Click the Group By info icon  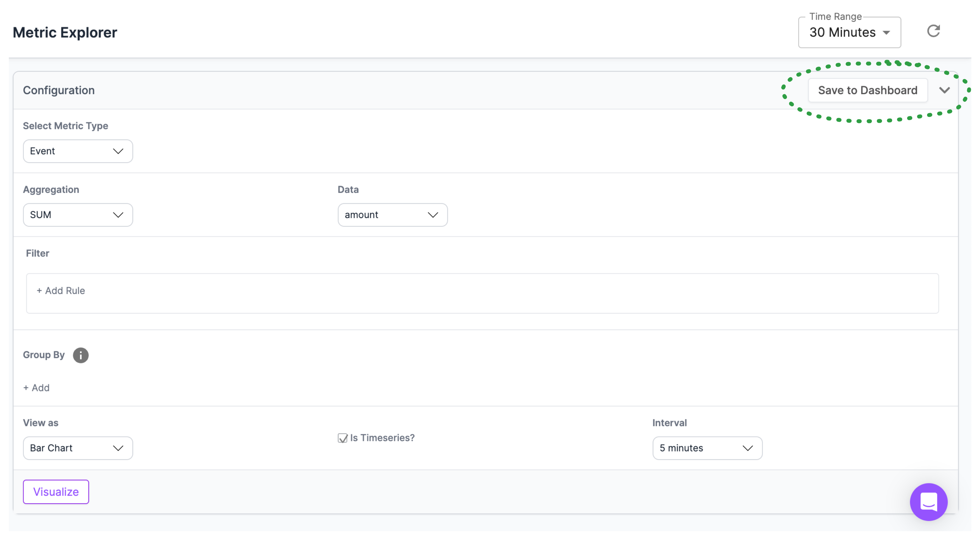click(x=81, y=355)
